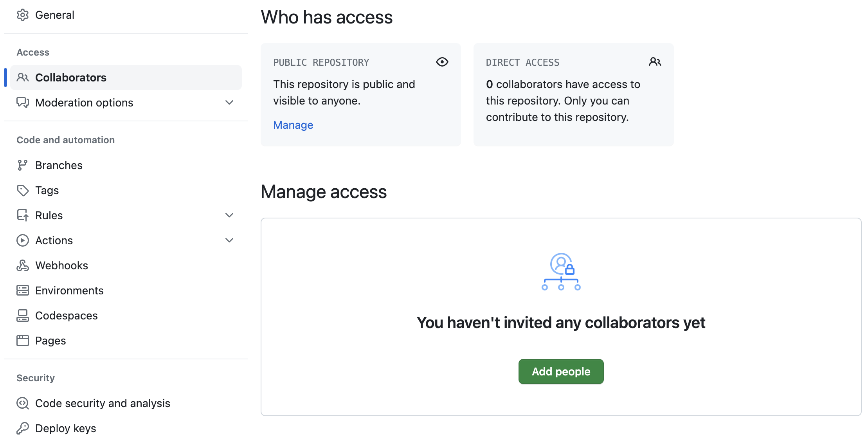Expand the Actions submenu chevron
The image size is (868, 440).
click(x=229, y=240)
